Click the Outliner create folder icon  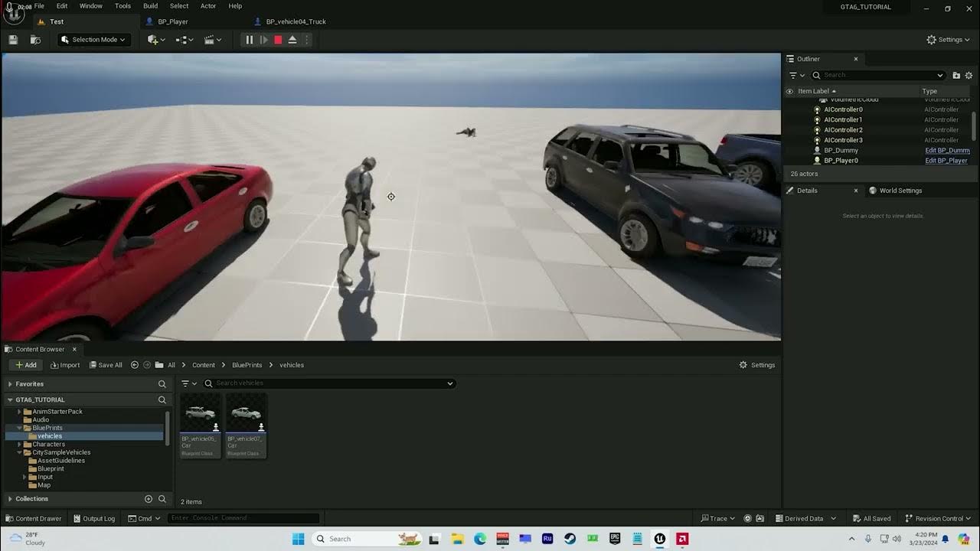(956, 75)
